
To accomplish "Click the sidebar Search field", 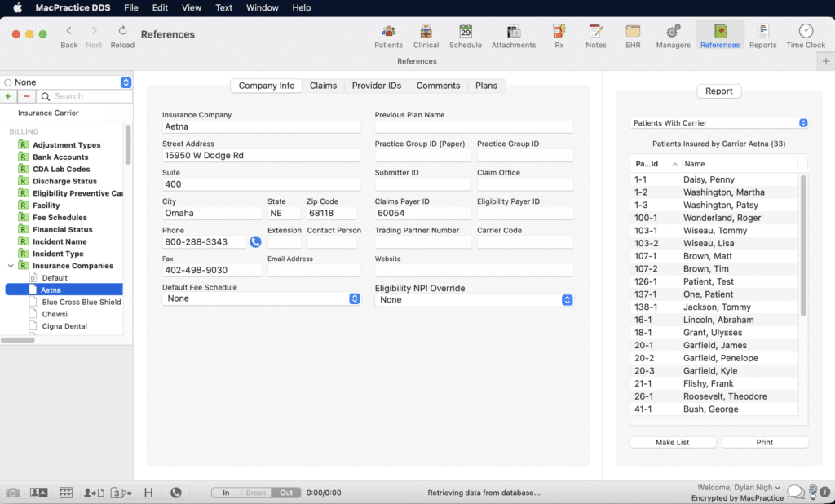I will coord(85,96).
